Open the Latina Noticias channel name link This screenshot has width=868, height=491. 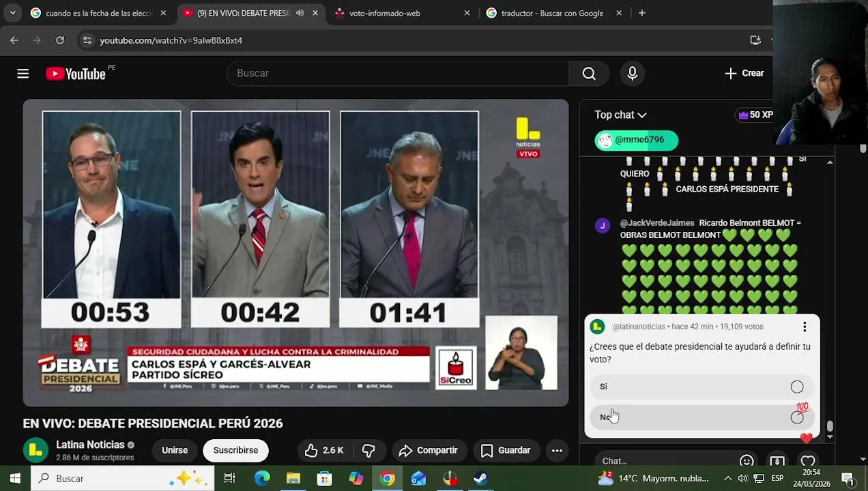click(90, 445)
